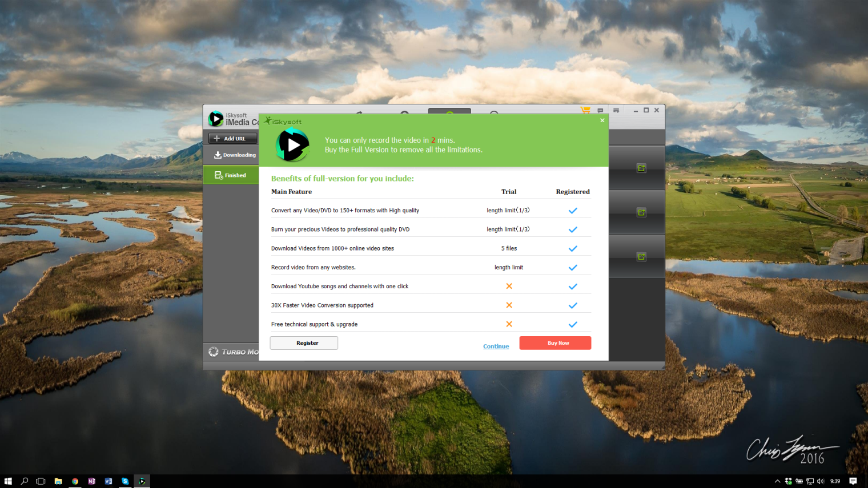Toggle the Turbo Mode button

point(233,352)
